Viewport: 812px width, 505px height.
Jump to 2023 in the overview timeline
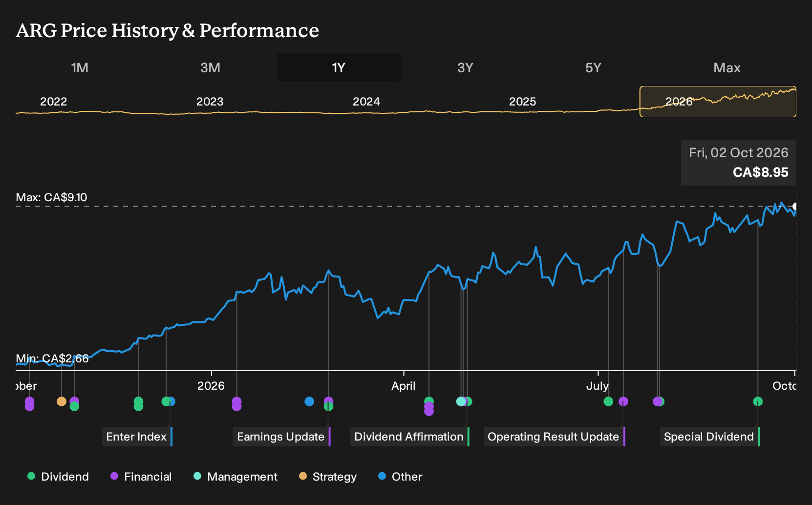click(x=210, y=102)
